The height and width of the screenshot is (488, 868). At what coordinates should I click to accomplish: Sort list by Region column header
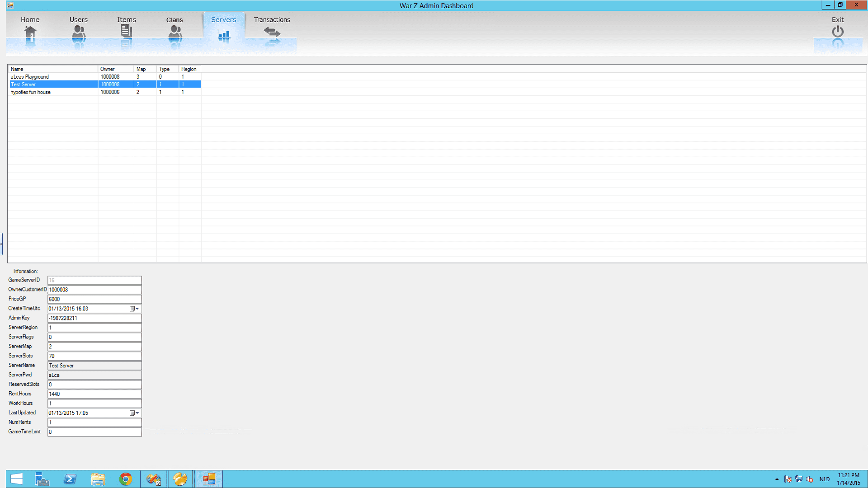(x=190, y=69)
